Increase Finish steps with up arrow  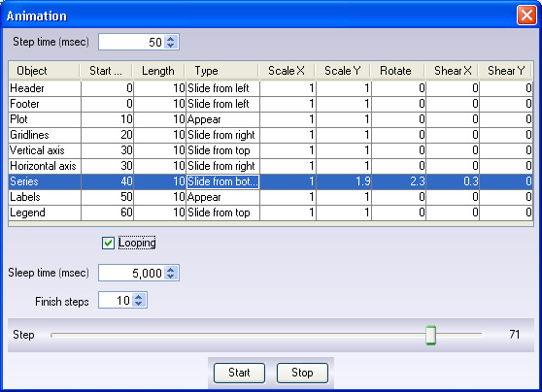click(x=139, y=297)
